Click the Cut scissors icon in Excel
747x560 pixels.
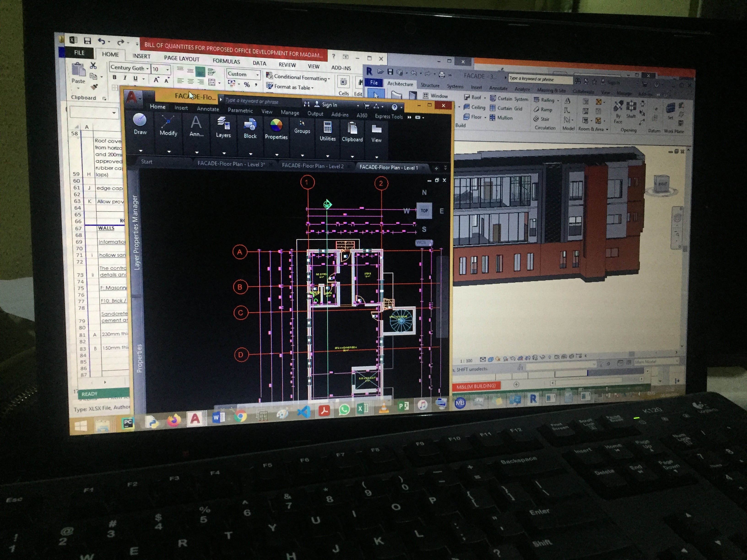[93, 65]
